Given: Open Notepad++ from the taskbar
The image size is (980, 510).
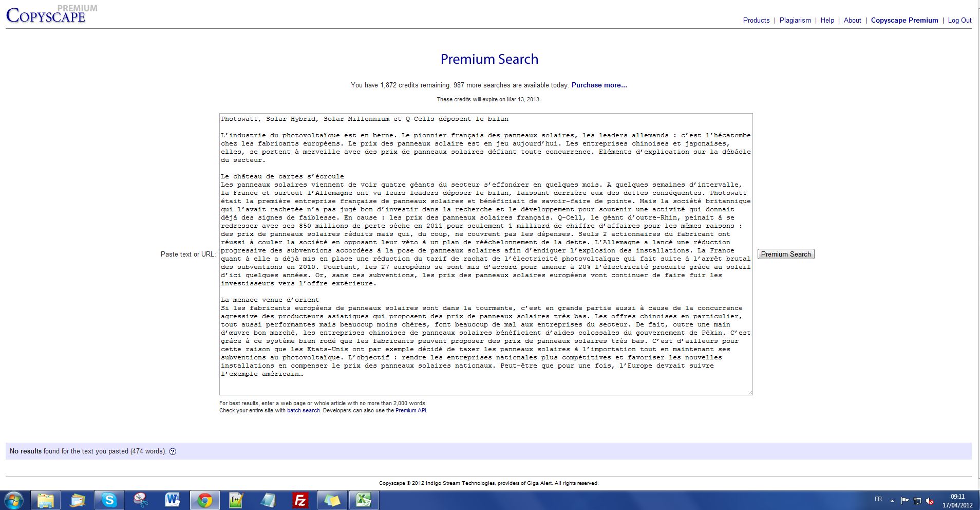Looking at the screenshot, I should 236,500.
